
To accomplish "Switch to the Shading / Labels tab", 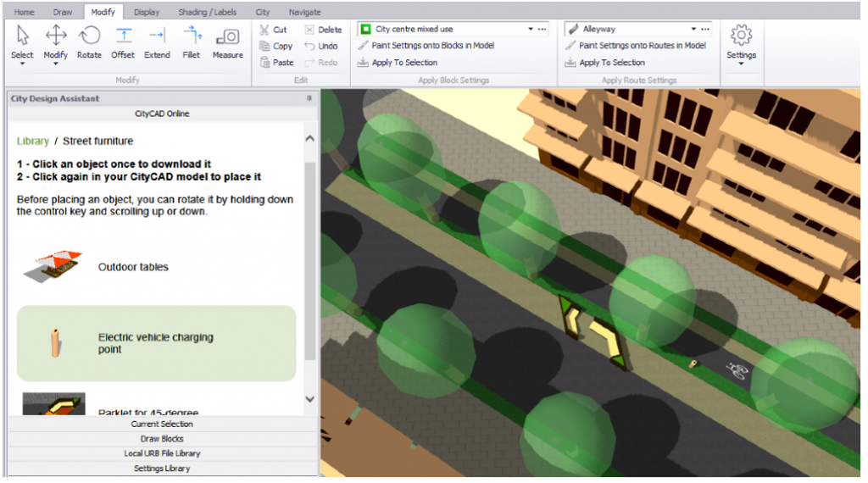I will 207,13.
